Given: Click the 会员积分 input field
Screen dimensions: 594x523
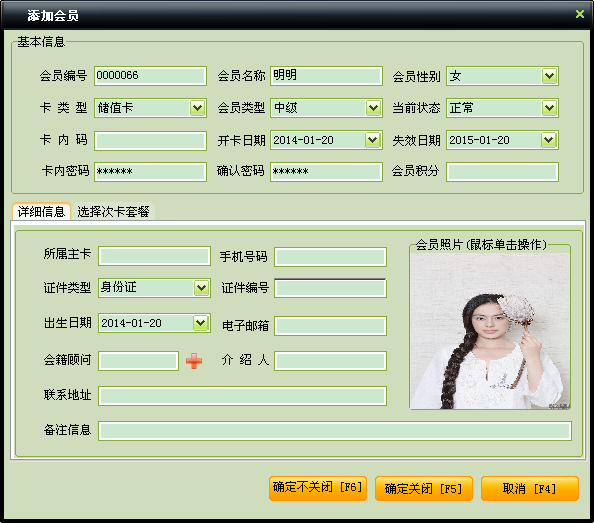Looking at the screenshot, I should 502,172.
